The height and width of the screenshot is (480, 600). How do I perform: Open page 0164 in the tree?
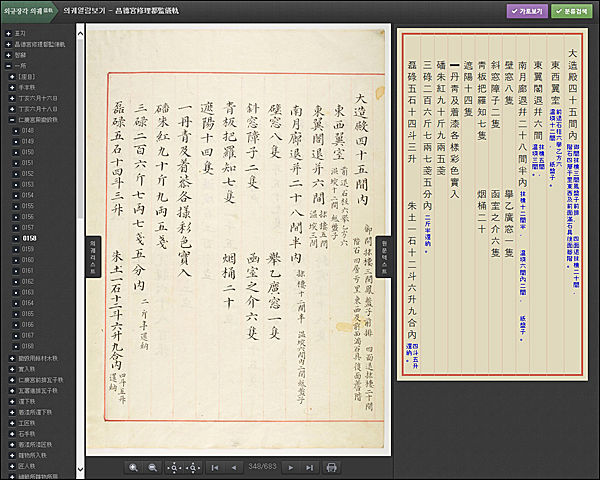click(28, 303)
